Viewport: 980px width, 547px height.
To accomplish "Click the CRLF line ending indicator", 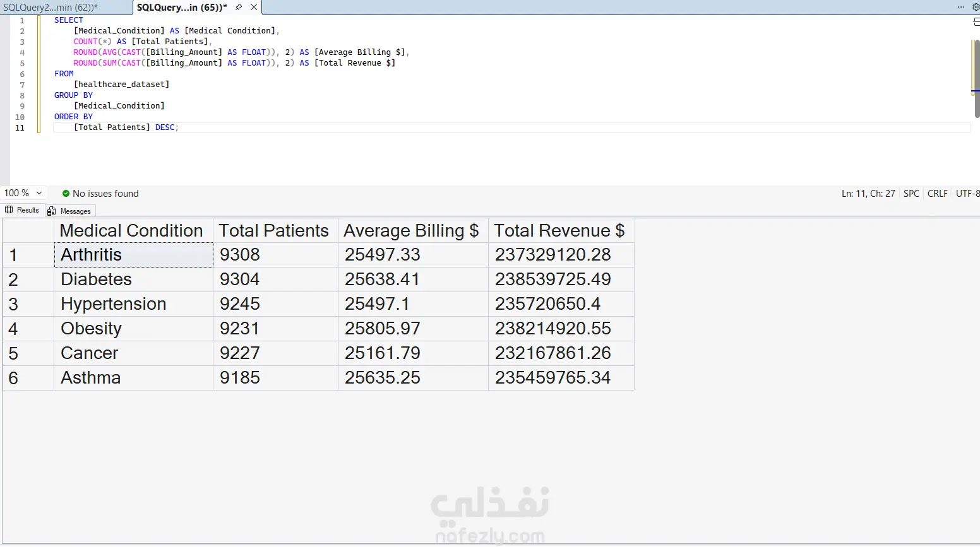I will click(938, 194).
